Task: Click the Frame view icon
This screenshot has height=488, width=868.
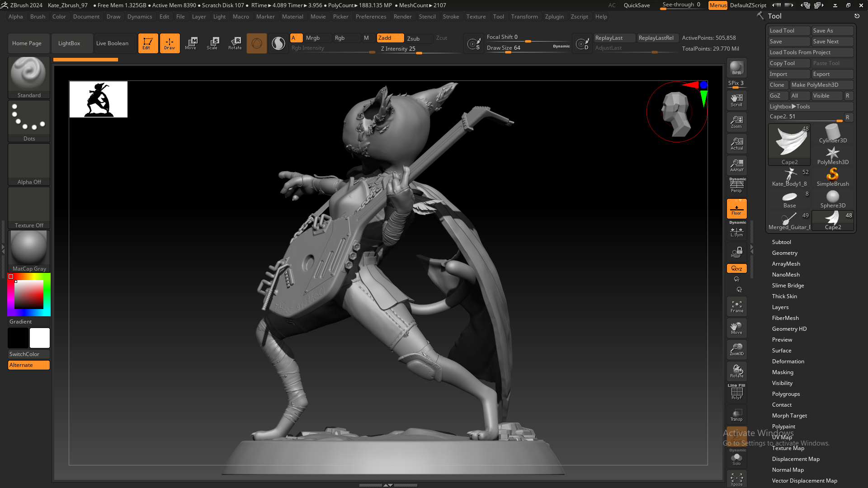Action: click(x=736, y=306)
